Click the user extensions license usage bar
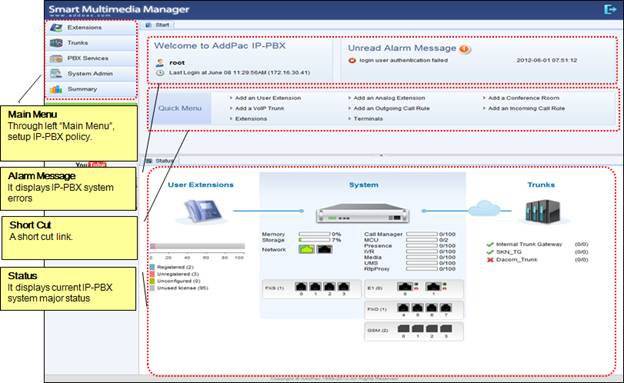The width and height of the screenshot is (624, 383). click(x=197, y=246)
